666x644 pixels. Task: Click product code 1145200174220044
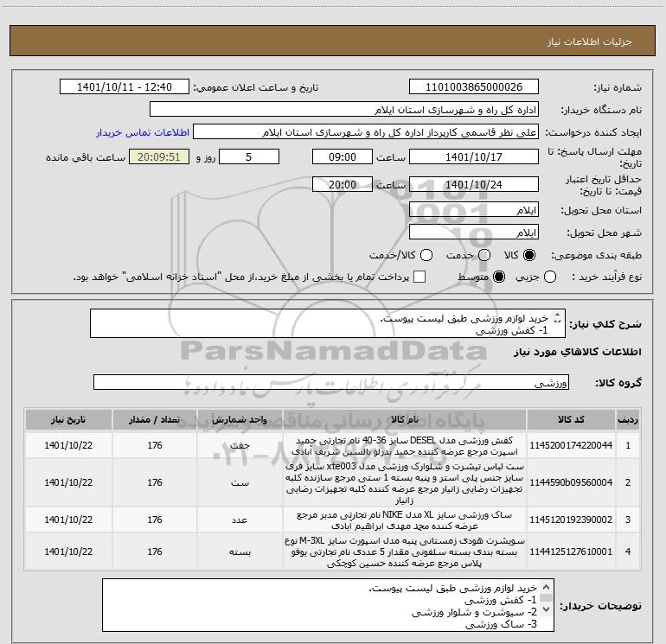click(571, 445)
